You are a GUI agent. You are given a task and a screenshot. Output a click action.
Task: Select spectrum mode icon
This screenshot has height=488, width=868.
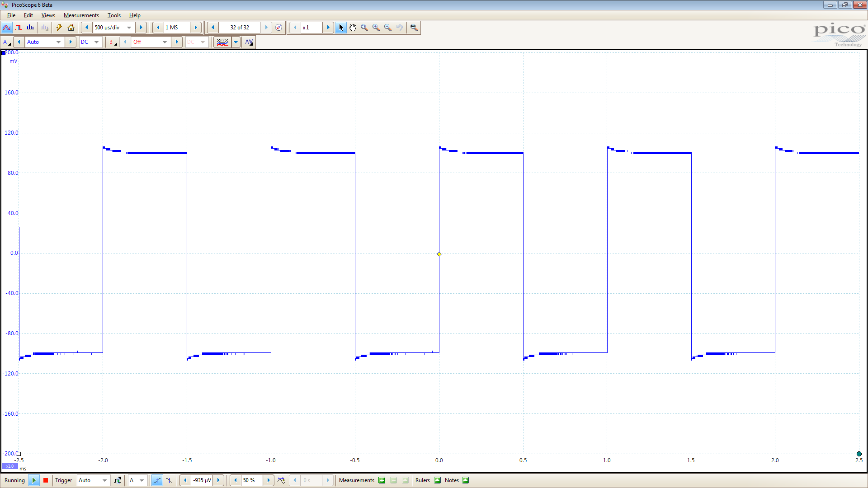coord(30,28)
